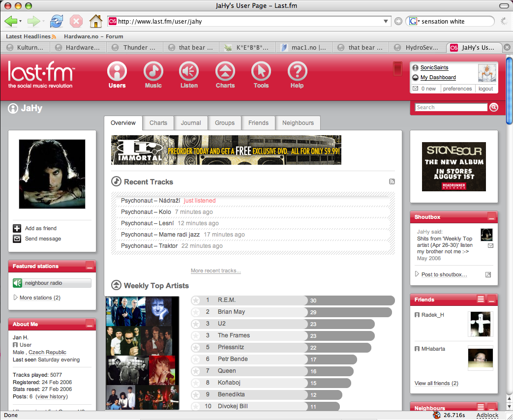513x420 pixels.
Task: Click the Stone Sour album ad
Action: click(454, 167)
